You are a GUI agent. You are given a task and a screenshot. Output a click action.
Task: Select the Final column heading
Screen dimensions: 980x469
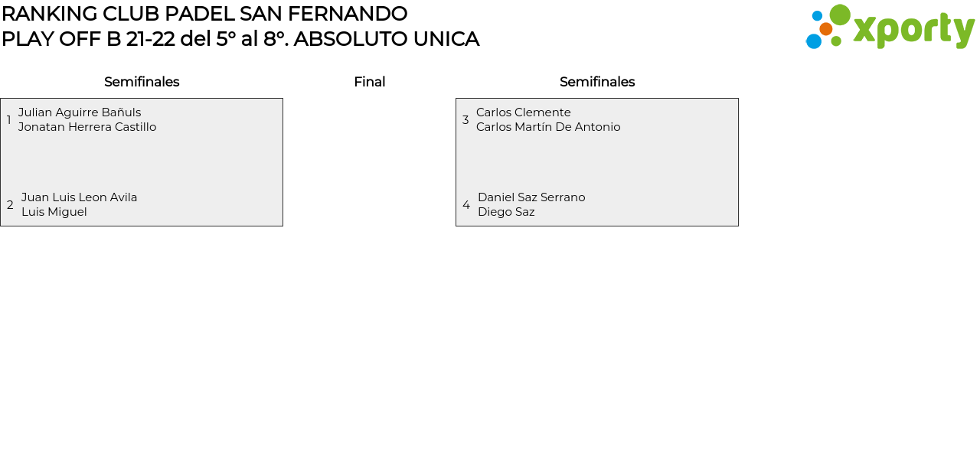pos(369,82)
